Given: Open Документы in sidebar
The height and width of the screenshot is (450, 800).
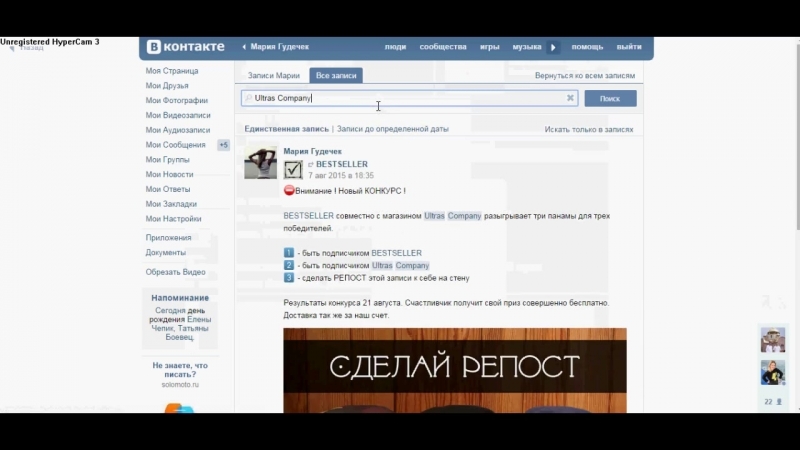Looking at the screenshot, I should (165, 253).
